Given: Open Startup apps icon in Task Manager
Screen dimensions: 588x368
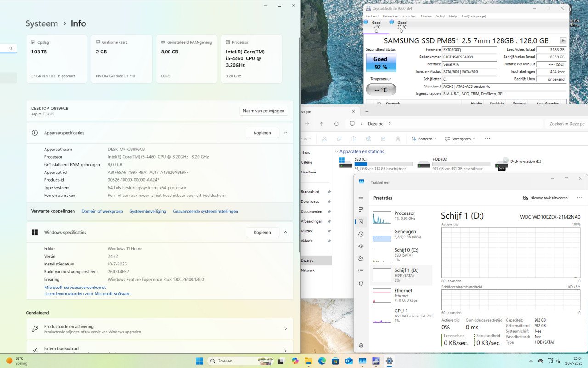Looking at the screenshot, I should [x=361, y=246].
